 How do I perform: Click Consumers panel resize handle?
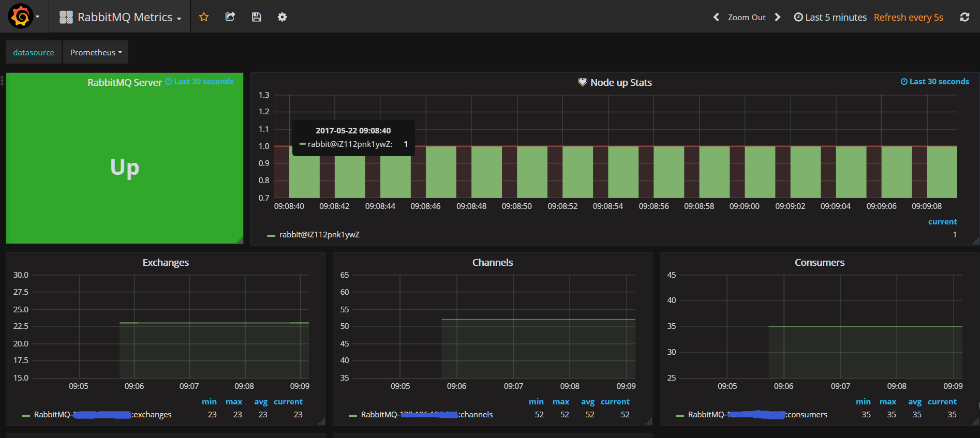pos(976,422)
